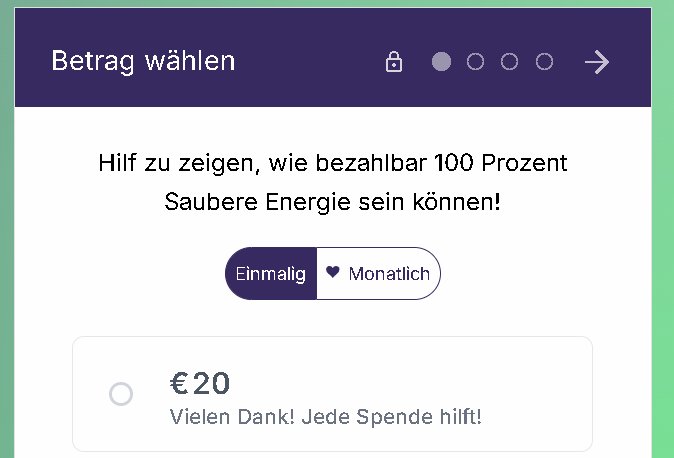Jump to the fourth step indicator dot

[x=544, y=61]
